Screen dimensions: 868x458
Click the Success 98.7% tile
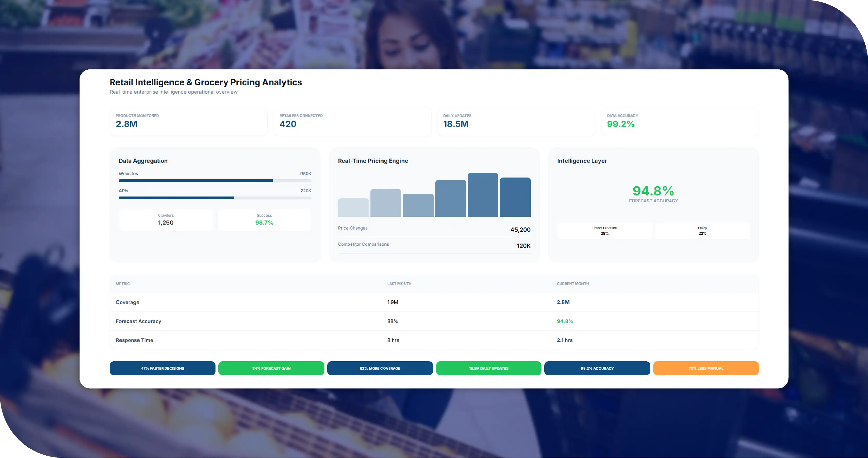[264, 220]
